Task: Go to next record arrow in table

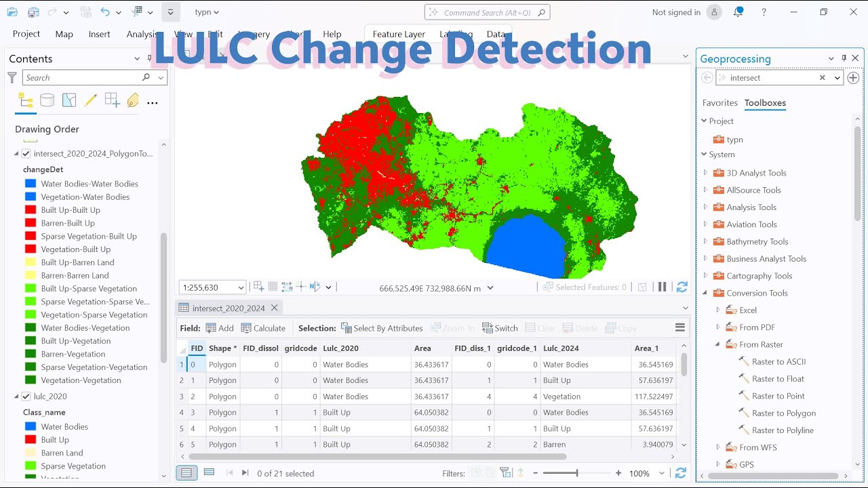Action: 245,473
